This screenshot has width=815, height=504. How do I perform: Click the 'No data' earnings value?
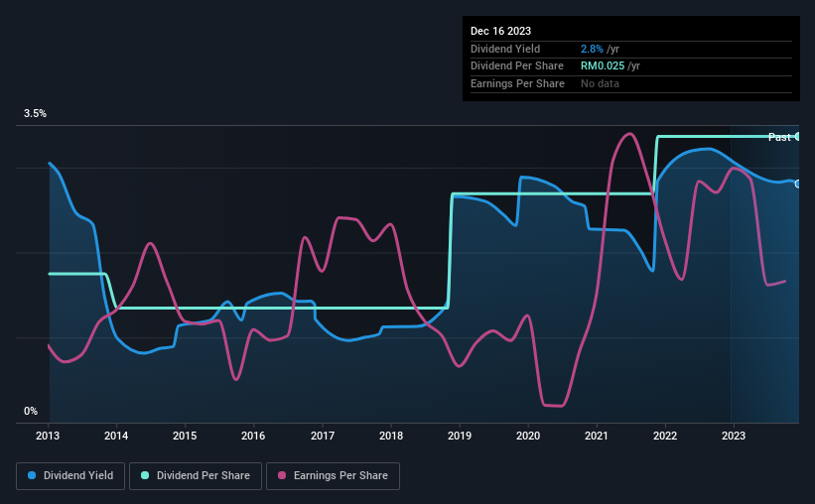click(600, 83)
